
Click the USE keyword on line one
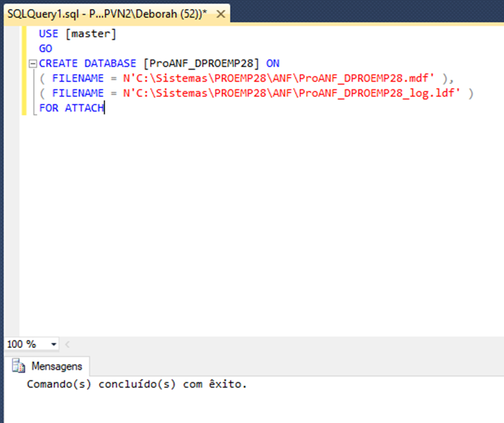pos(49,33)
